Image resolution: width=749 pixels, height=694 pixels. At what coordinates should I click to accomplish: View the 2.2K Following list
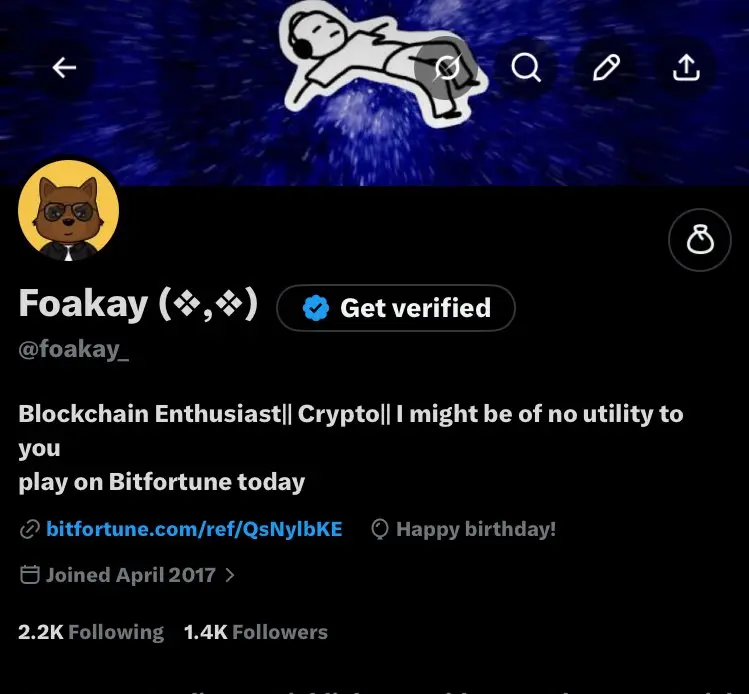[x=91, y=632]
